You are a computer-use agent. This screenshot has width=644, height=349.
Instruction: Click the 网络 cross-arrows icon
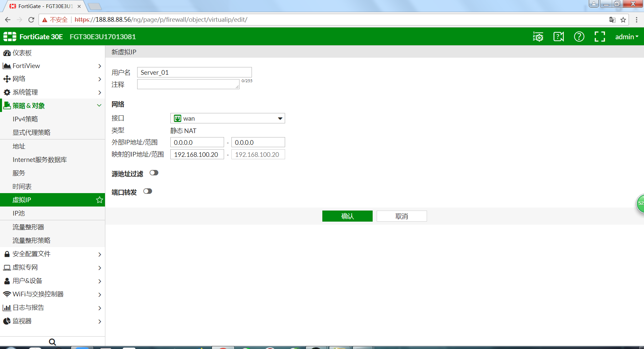(x=7, y=79)
